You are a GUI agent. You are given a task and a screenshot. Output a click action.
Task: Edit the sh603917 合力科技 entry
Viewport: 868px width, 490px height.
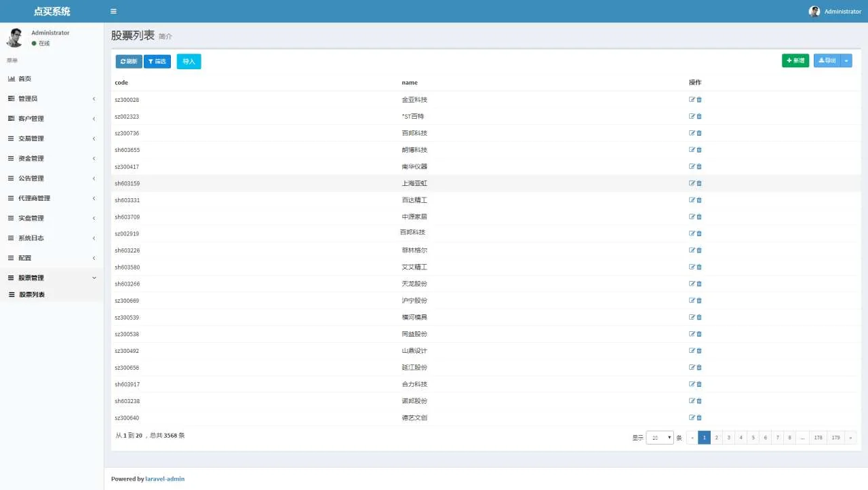coord(692,384)
